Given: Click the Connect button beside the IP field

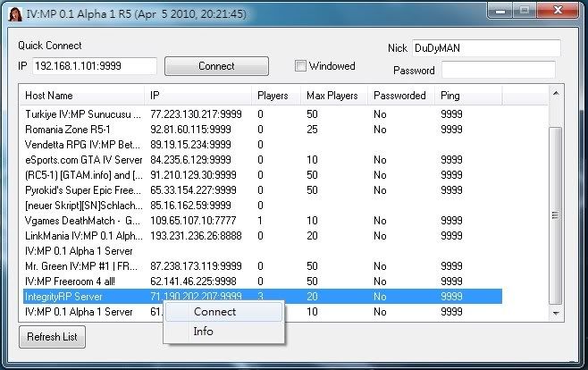Looking at the screenshot, I should coord(216,66).
